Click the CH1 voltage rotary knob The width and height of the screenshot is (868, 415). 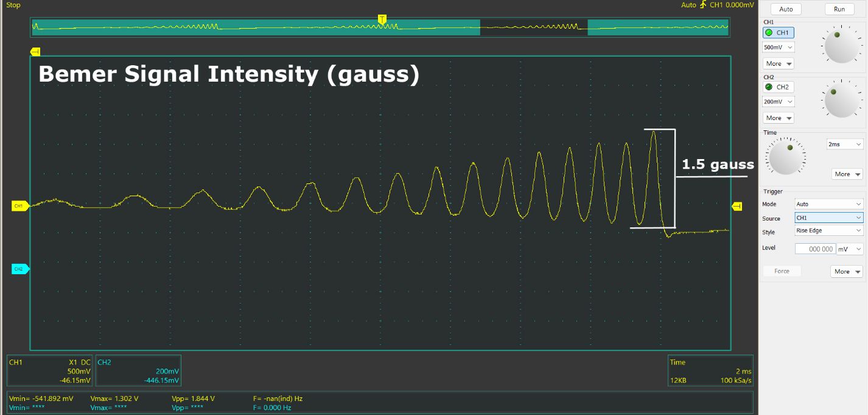(842, 44)
